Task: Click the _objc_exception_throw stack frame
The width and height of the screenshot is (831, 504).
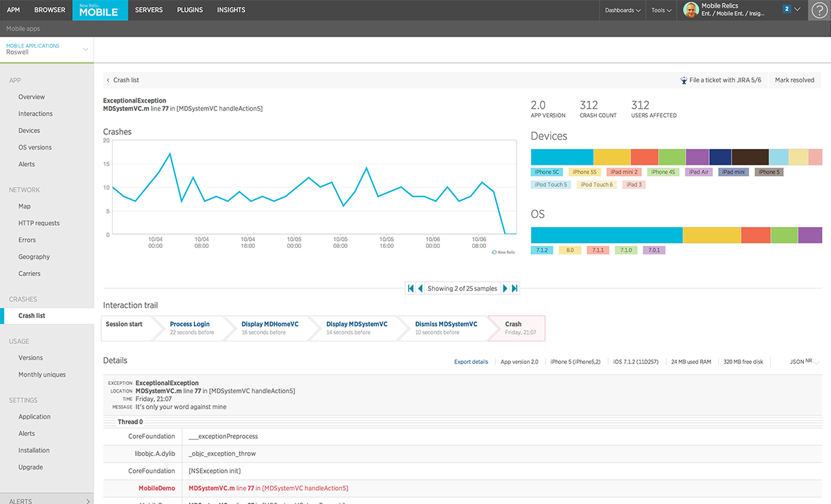Action: (x=222, y=454)
